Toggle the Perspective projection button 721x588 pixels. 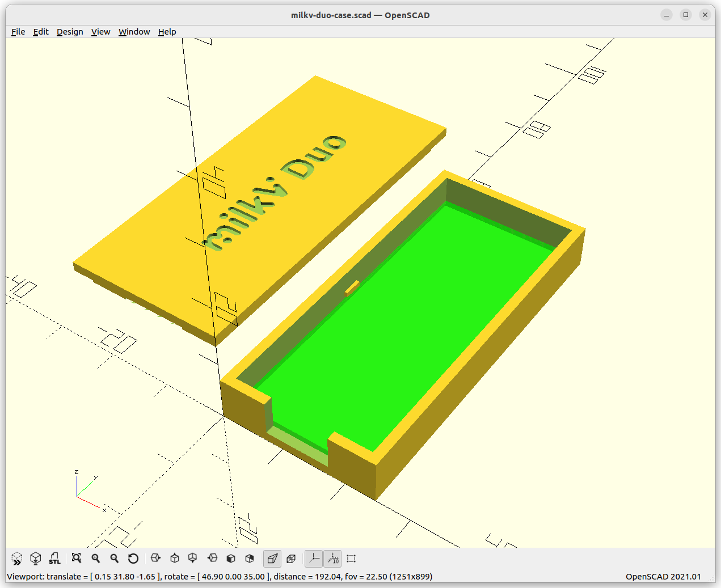pyautogui.click(x=272, y=559)
